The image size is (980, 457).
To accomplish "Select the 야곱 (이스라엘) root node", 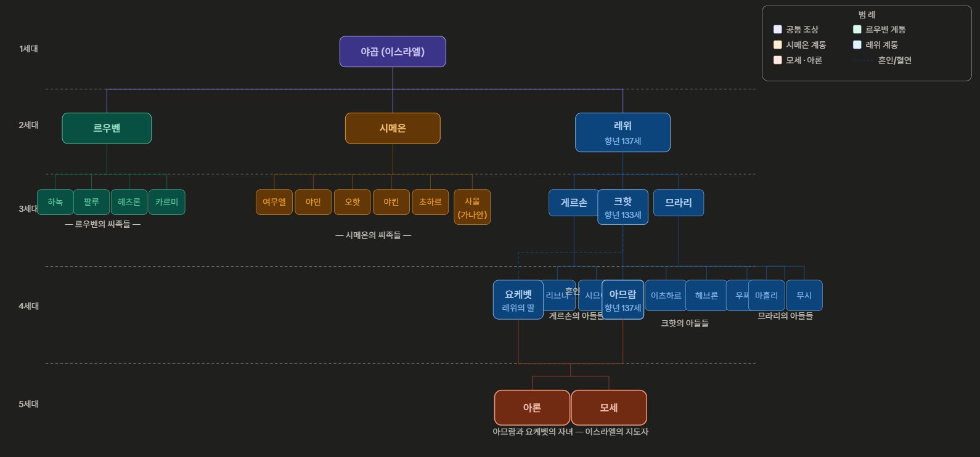I will (x=393, y=52).
